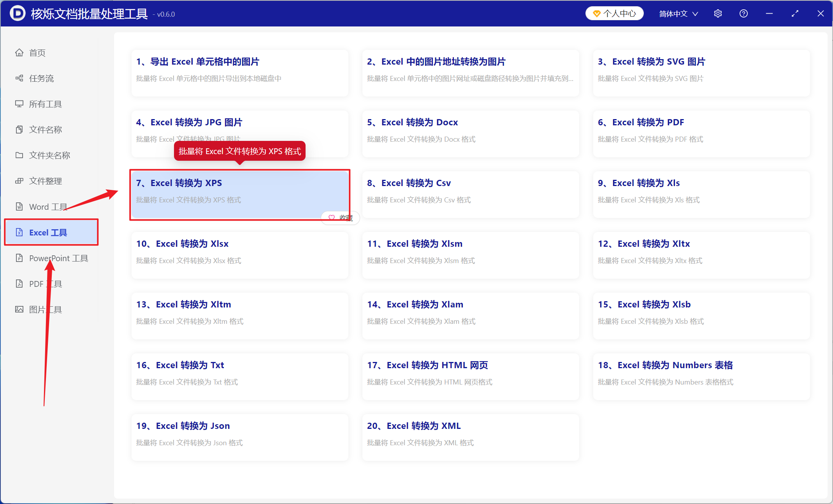
Task: Open Excel 转换为 HTML 网页 tool card
Action: (x=471, y=377)
